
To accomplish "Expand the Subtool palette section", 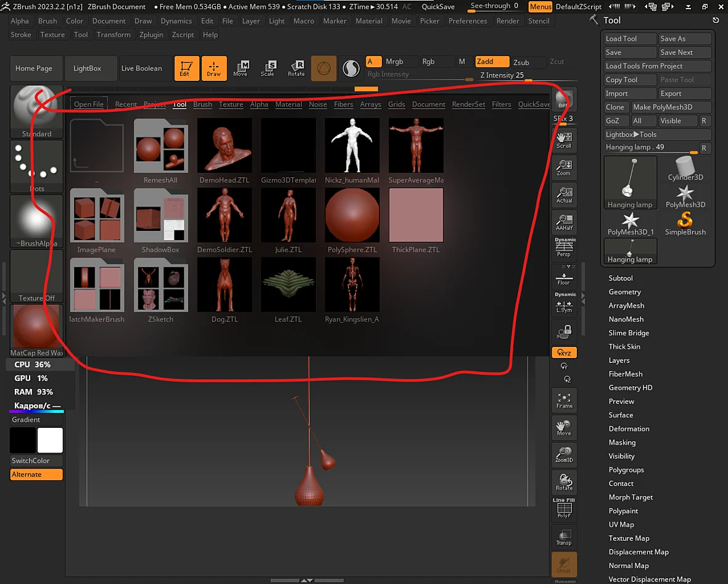I will (x=620, y=278).
